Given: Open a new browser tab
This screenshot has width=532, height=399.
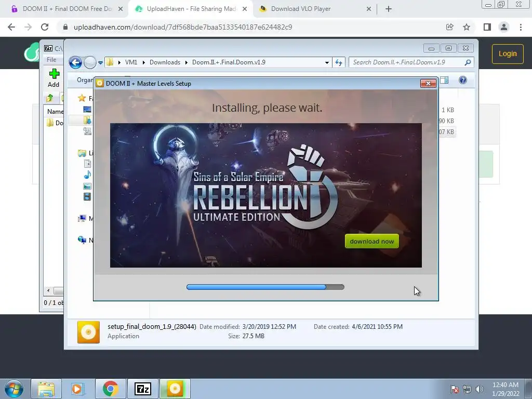Looking at the screenshot, I should (389, 9).
